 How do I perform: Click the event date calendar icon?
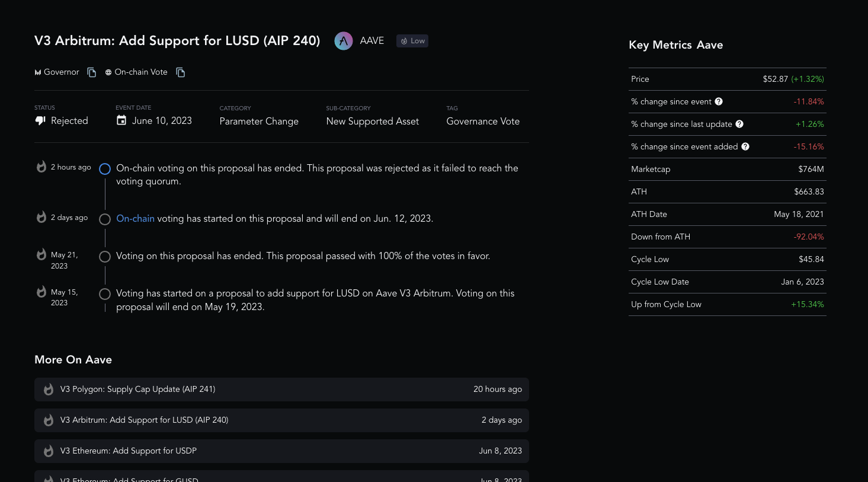[x=121, y=120]
